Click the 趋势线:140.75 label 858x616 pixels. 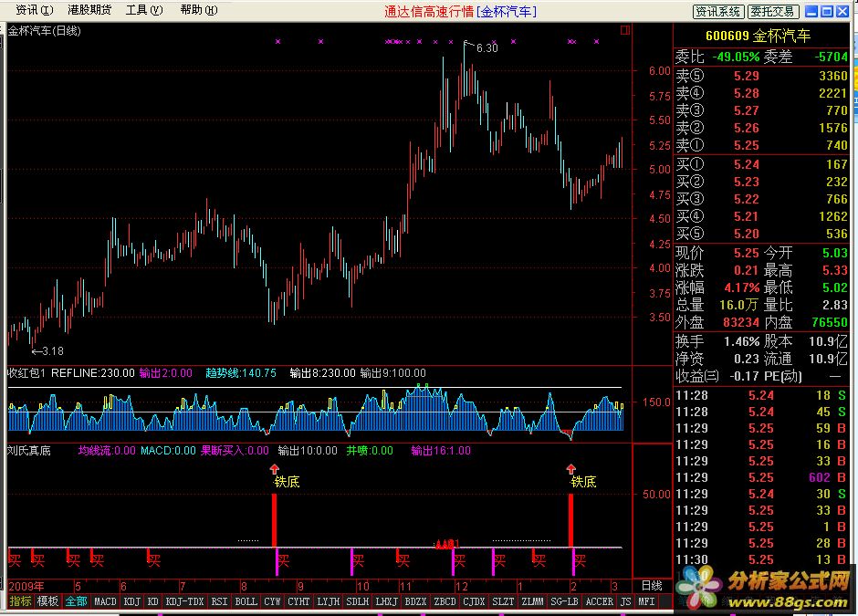241,373
